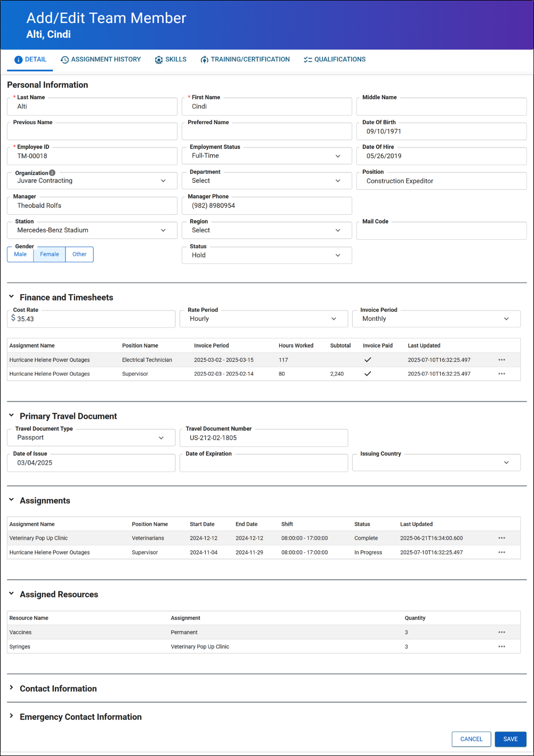Open the Training/Certification tab
The width and height of the screenshot is (534, 756).
(245, 60)
